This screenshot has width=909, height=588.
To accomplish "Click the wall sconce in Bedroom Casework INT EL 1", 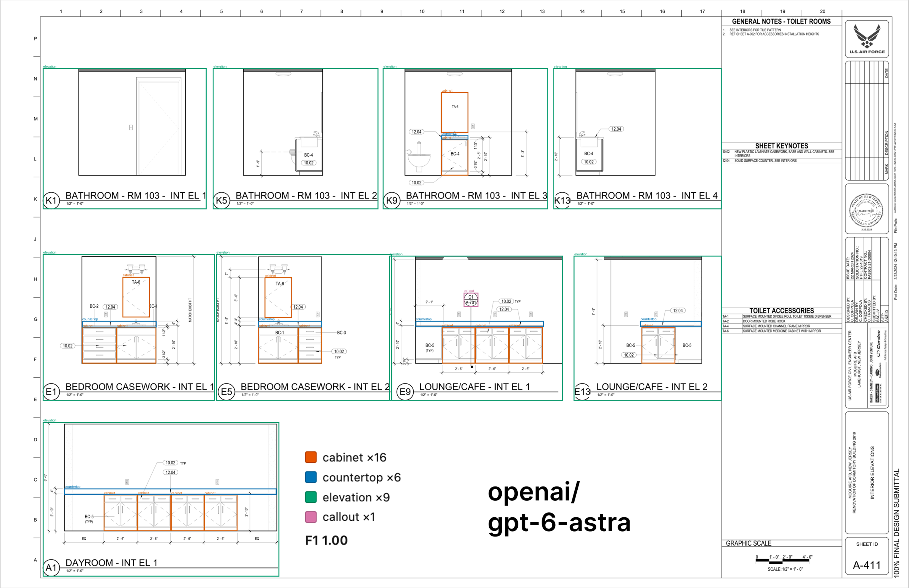I will [x=136, y=269].
